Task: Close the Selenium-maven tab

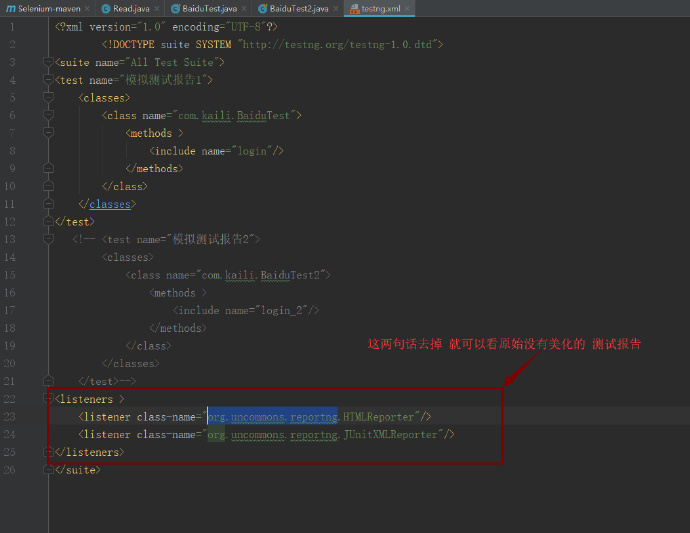Action: pyautogui.click(x=87, y=8)
